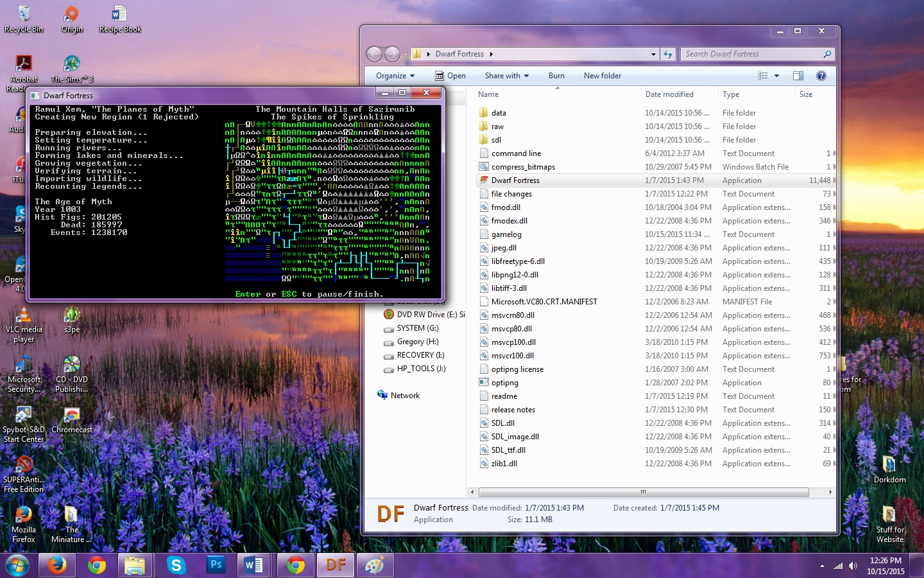Expand the Share with dropdown
This screenshot has width=924, height=578.
point(506,76)
